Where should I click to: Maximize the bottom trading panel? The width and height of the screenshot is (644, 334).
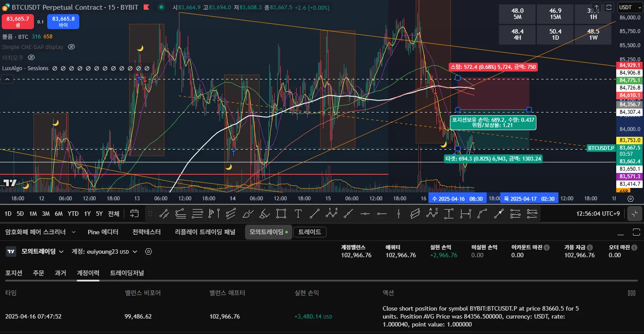tap(636, 232)
